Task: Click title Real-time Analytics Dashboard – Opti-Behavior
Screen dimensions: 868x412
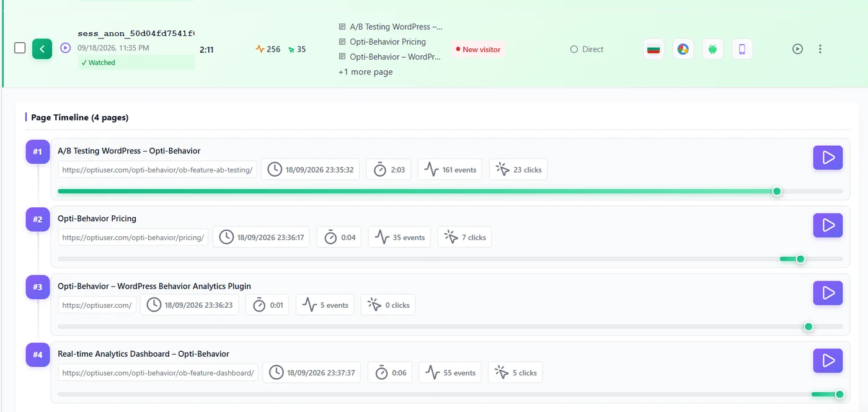Action: [143, 354]
